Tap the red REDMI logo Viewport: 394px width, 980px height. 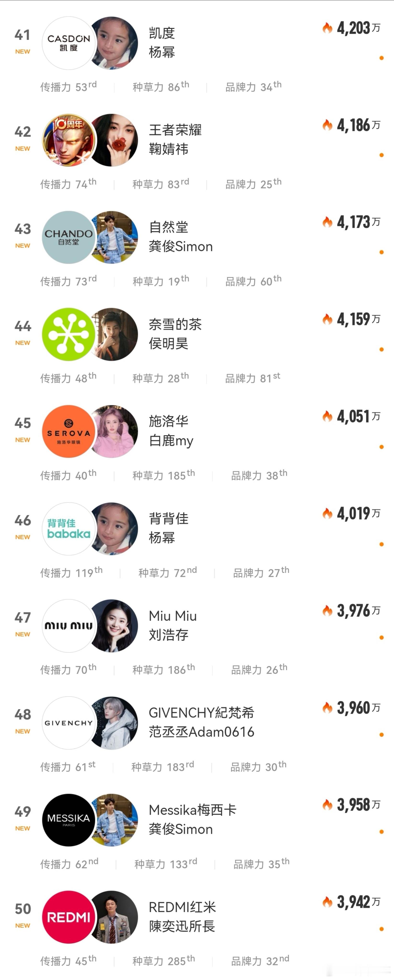pyautogui.click(x=69, y=917)
